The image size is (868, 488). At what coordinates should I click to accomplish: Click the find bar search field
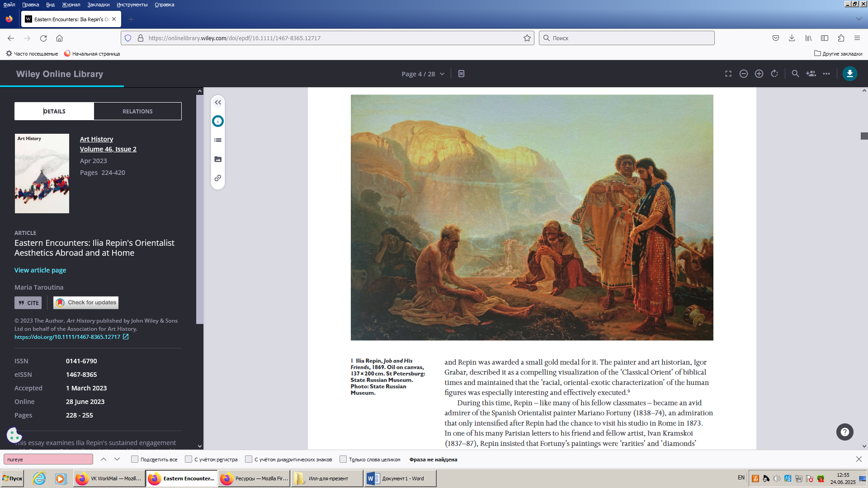pos(48,459)
